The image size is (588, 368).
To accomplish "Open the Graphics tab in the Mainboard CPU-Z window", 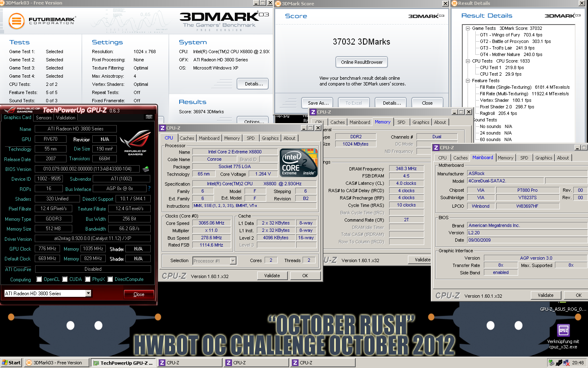I will point(543,158).
